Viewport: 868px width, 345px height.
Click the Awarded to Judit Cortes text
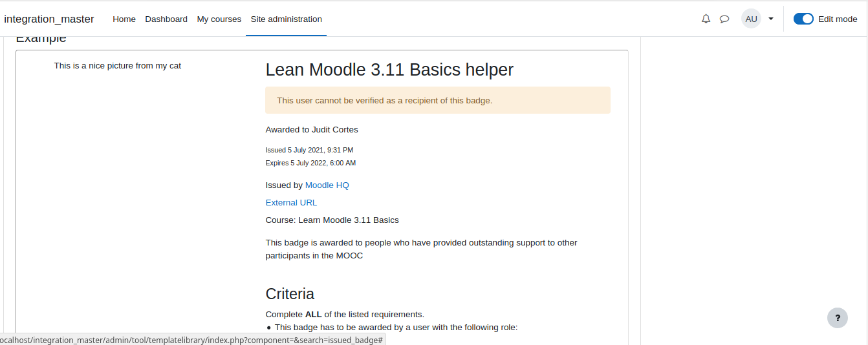pyautogui.click(x=312, y=129)
